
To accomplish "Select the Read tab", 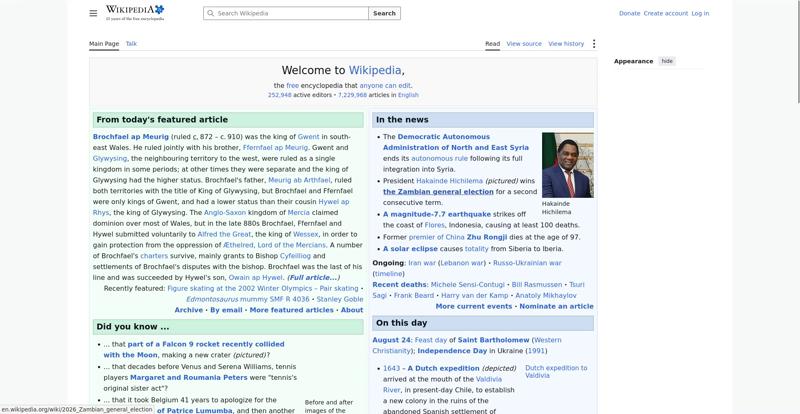I will click(x=492, y=44).
